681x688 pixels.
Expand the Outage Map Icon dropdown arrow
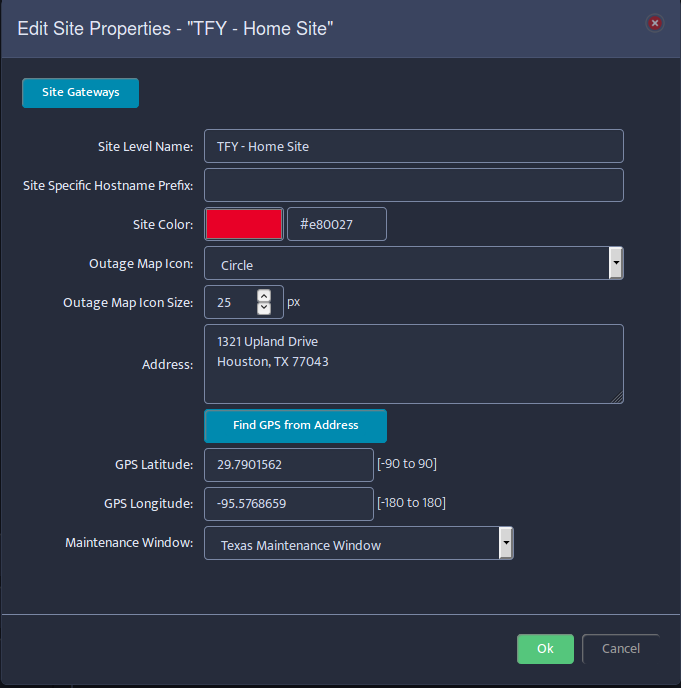click(616, 263)
